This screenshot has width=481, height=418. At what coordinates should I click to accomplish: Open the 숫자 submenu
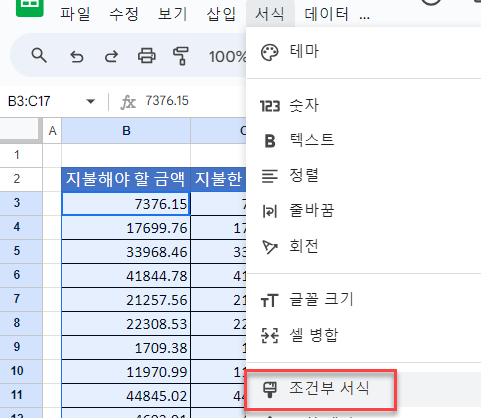[x=364, y=106]
